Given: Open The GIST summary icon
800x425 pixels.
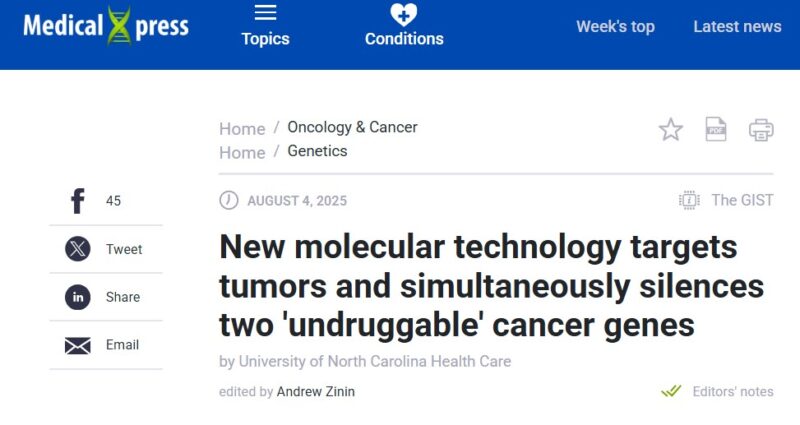Looking at the screenshot, I should coord(689,200).
